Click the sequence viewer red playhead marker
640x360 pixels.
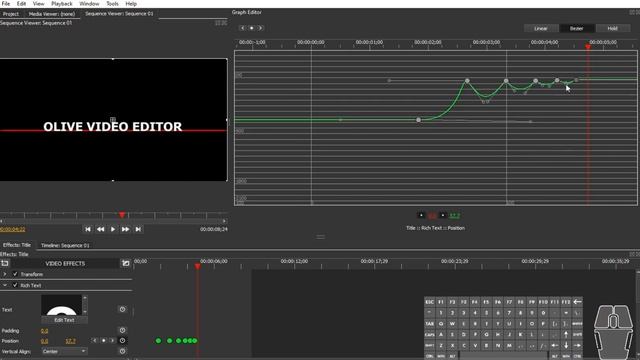(122, 215)
